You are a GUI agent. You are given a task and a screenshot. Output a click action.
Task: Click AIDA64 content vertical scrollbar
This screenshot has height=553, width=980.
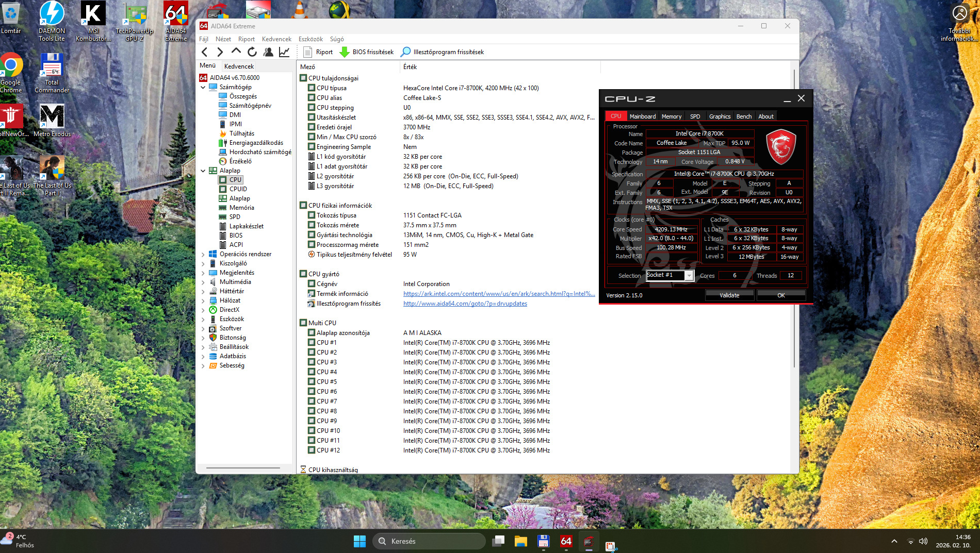(794, 219)
